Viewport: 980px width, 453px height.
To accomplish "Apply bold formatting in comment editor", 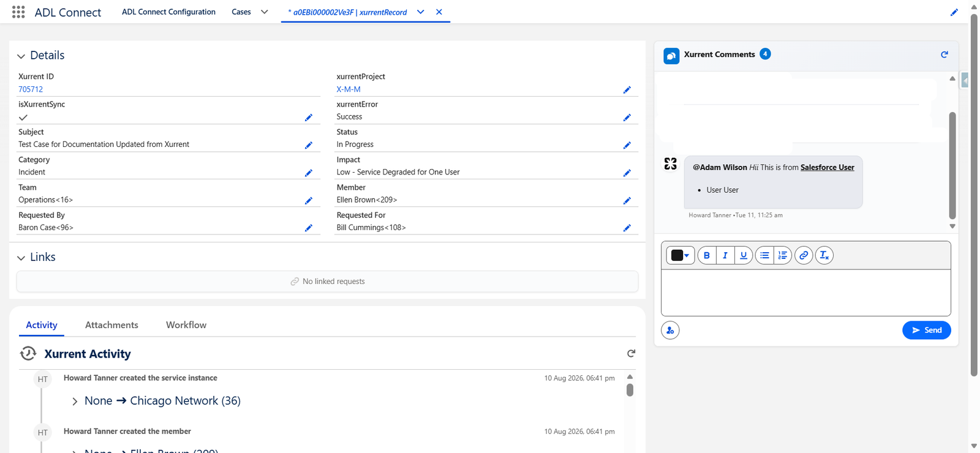I will [707, 255].
